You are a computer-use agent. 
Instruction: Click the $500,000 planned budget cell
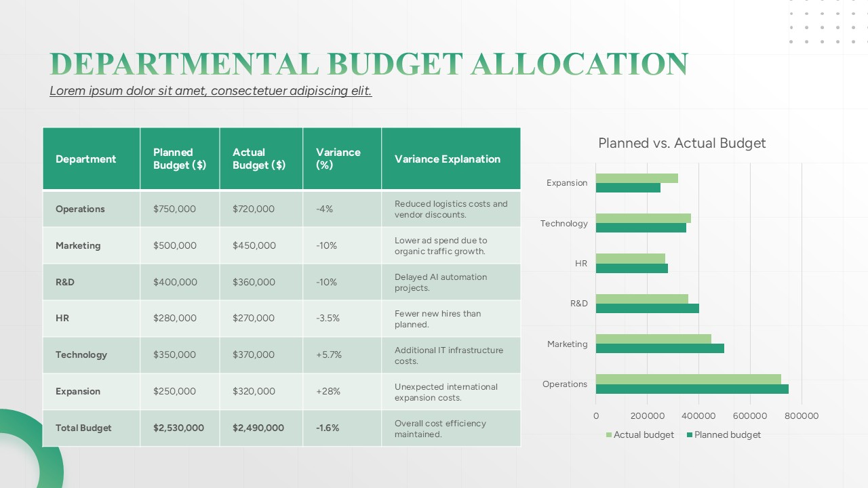pyautogui.click(x=180, y=245)
